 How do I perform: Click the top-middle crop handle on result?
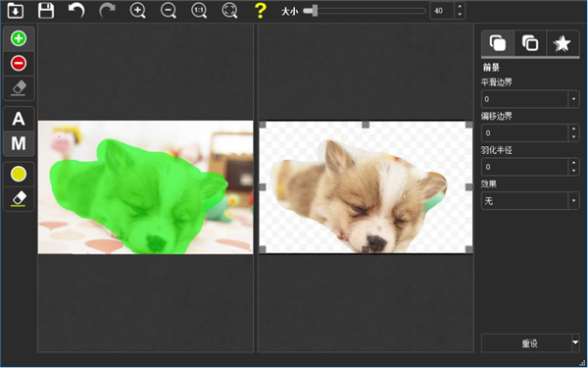366,125
